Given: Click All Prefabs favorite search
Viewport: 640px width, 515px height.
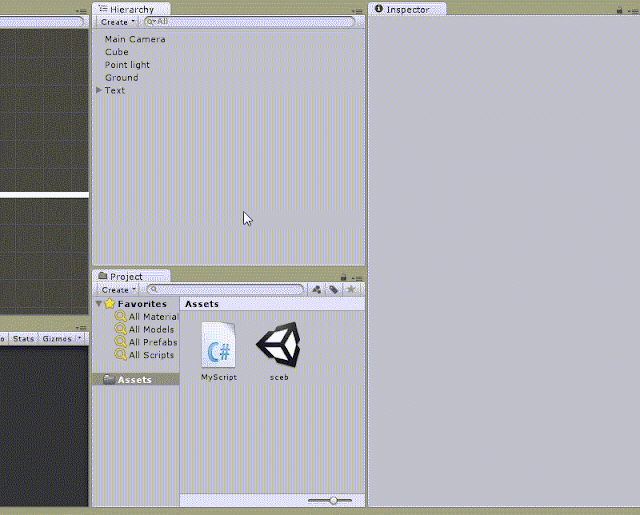Looking at the screenshot, I should point(146,342).
